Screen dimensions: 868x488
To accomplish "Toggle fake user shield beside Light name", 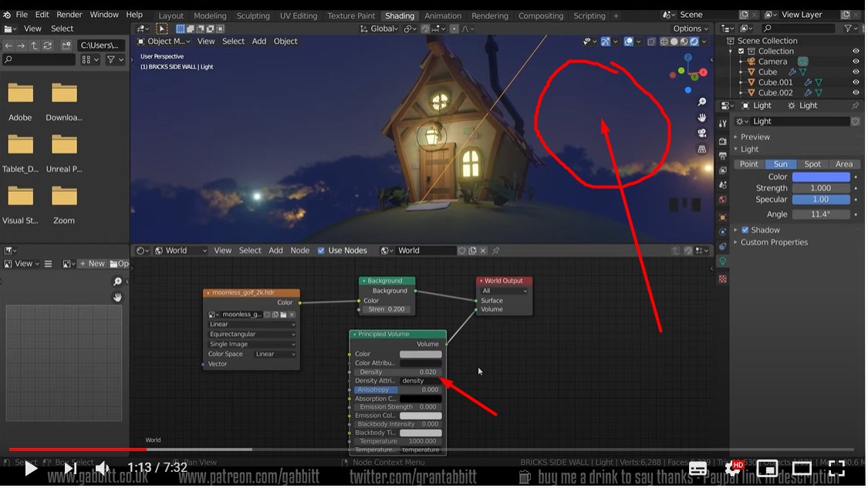I will pos(855,121).
